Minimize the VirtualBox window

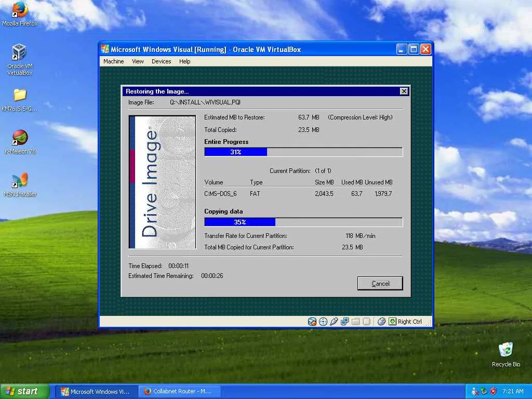click(x=402, y=49)
